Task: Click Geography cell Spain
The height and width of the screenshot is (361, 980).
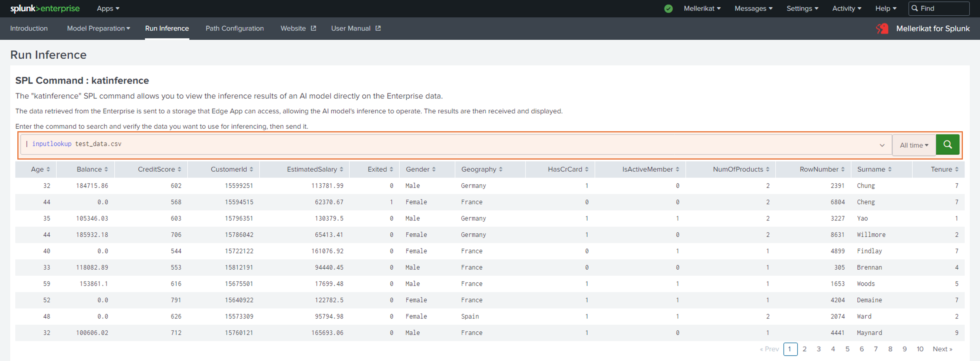Action: [x=470, y=316]
